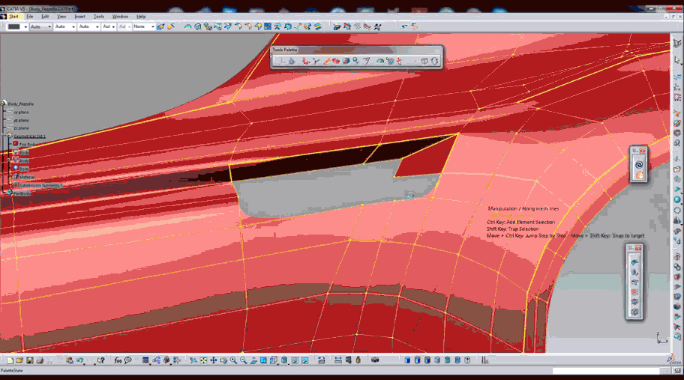Open the None layer dropdown
The width and height of the screenshot is (684, 380).
click(x=144, y=27)
